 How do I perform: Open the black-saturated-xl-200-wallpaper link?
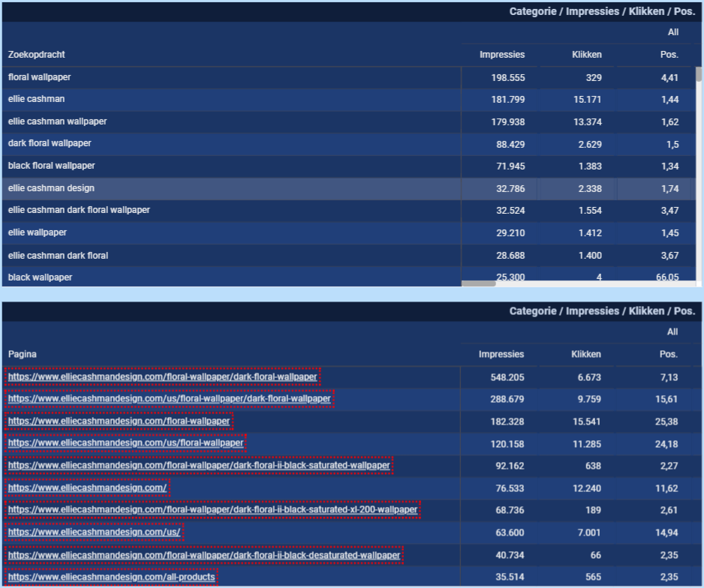tap(213, 510)
